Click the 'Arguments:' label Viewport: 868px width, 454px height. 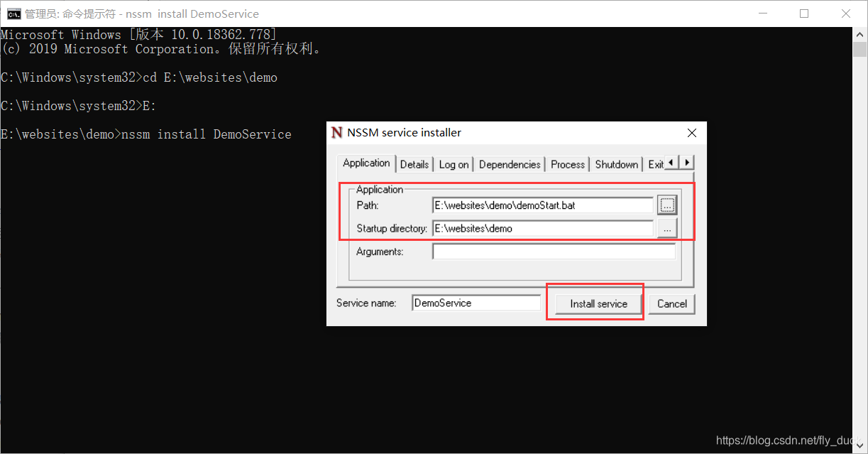[x=380, y=252]
